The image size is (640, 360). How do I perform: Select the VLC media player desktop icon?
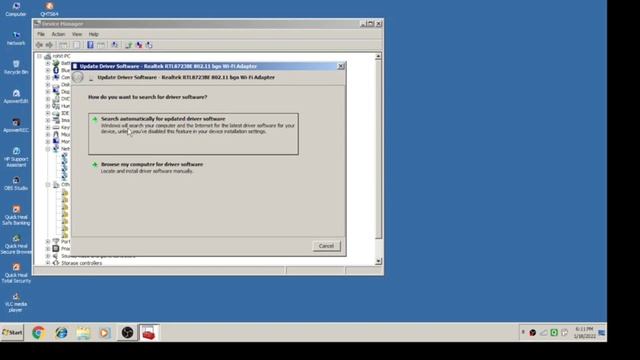pos(16,302)
